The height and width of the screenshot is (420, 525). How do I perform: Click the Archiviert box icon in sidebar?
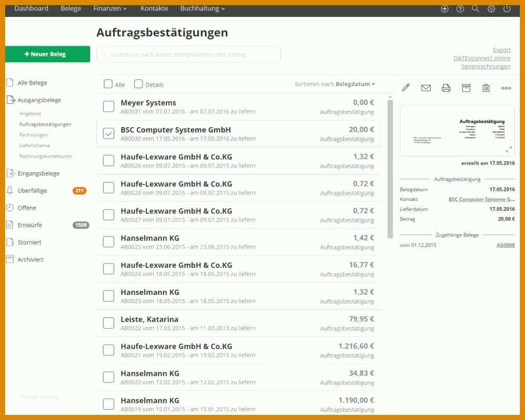point(10,259)
